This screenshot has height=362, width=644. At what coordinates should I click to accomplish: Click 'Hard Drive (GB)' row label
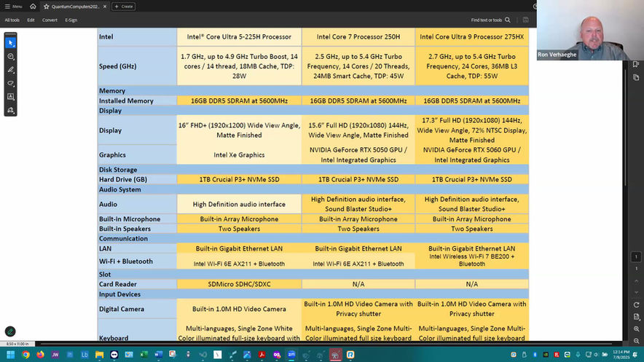123,179
